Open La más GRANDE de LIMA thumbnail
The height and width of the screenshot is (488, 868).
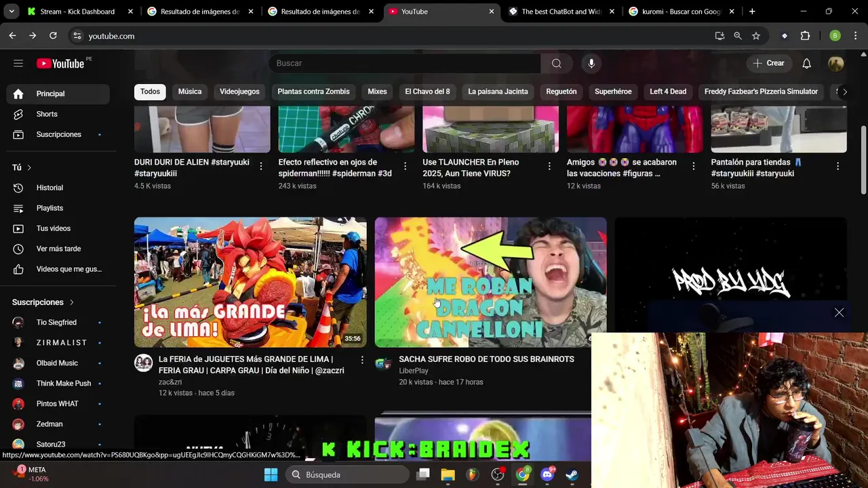coord(250,282)
